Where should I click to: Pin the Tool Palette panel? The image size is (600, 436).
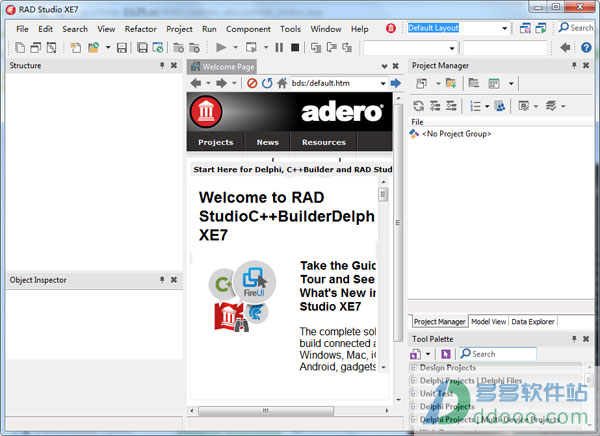pos(574,339)
